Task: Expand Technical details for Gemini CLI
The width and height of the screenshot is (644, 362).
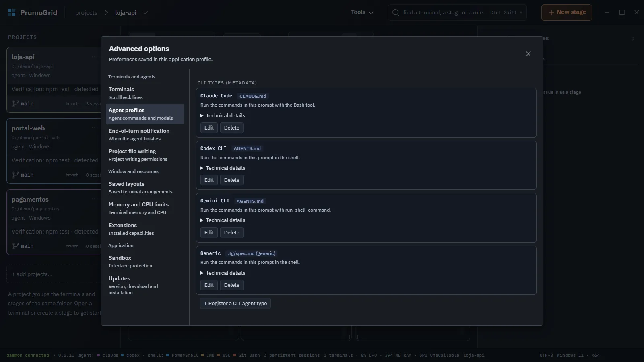Action: click(223, 220)
